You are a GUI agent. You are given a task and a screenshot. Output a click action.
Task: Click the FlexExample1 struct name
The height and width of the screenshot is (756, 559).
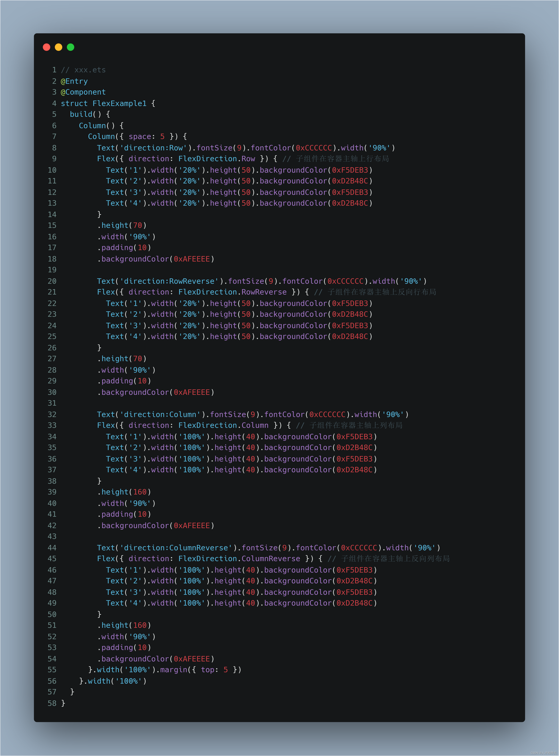click(119, 103)
